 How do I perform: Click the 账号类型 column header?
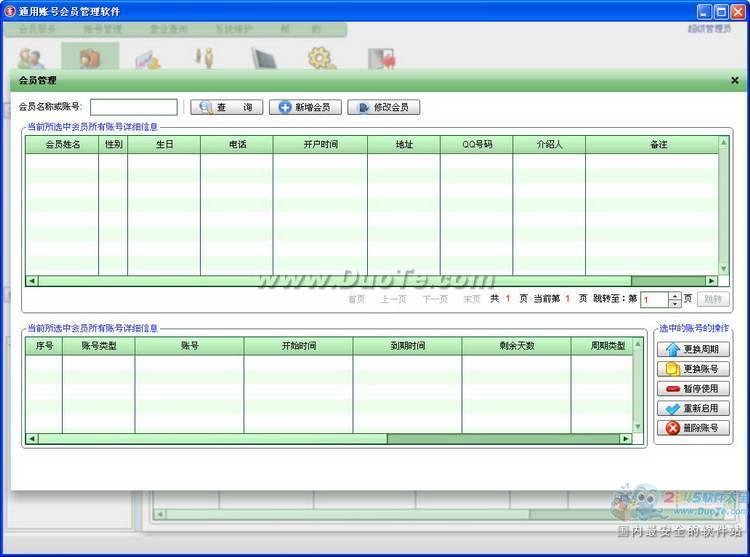click(x=99, y=346)
